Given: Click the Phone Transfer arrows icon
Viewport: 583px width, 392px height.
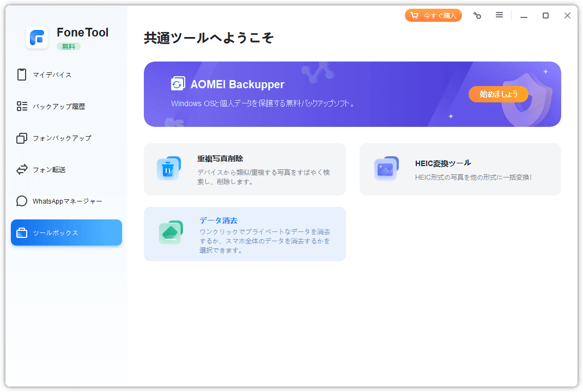Looking at the screenshot, I should pyautogui.click(x=22, y=170).
